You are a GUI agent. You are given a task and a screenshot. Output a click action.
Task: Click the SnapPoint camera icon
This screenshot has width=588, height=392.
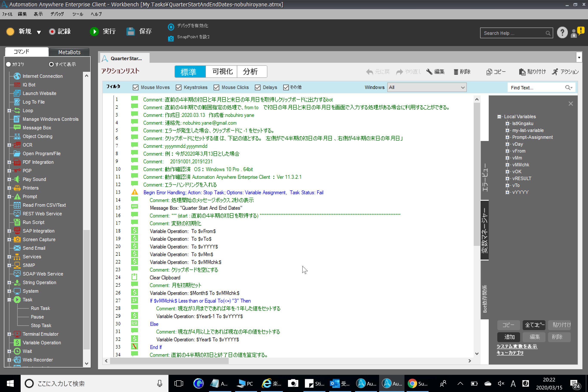click(171, 38)
